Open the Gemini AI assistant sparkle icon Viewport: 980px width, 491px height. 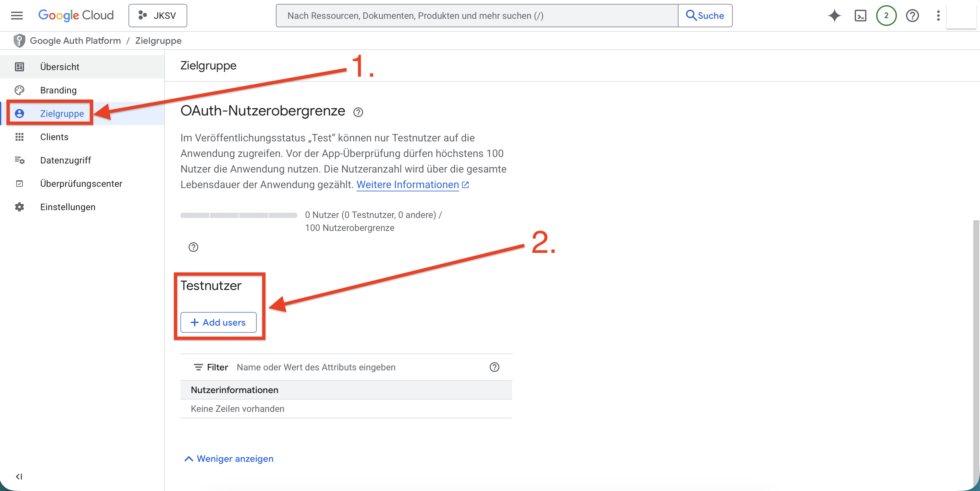[834, 16]
